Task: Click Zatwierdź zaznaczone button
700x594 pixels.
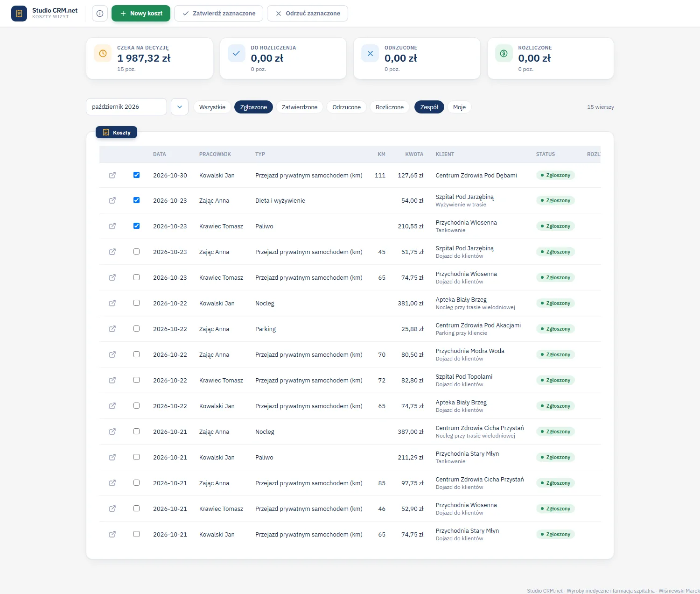Action: [x=218, y=14]
